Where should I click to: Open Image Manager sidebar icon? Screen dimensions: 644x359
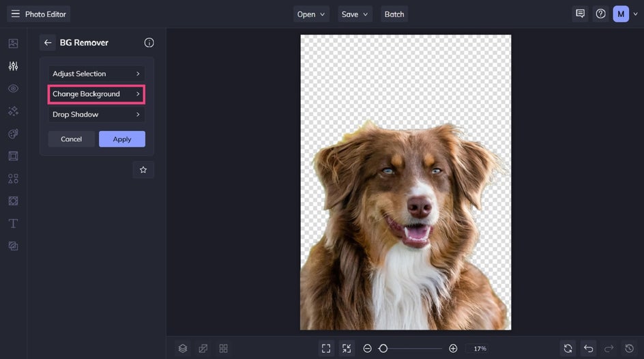pos(13,44)
